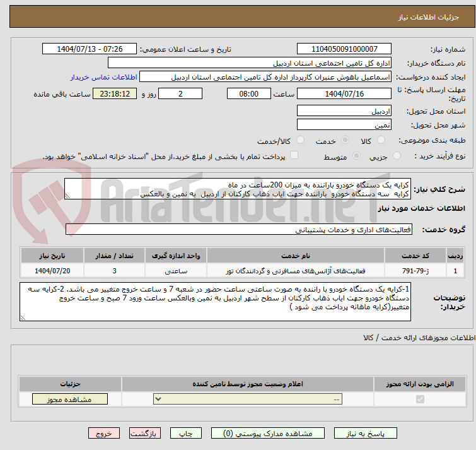
Task: Click the ساعتی unit cell
Action: tap(176, 270)
